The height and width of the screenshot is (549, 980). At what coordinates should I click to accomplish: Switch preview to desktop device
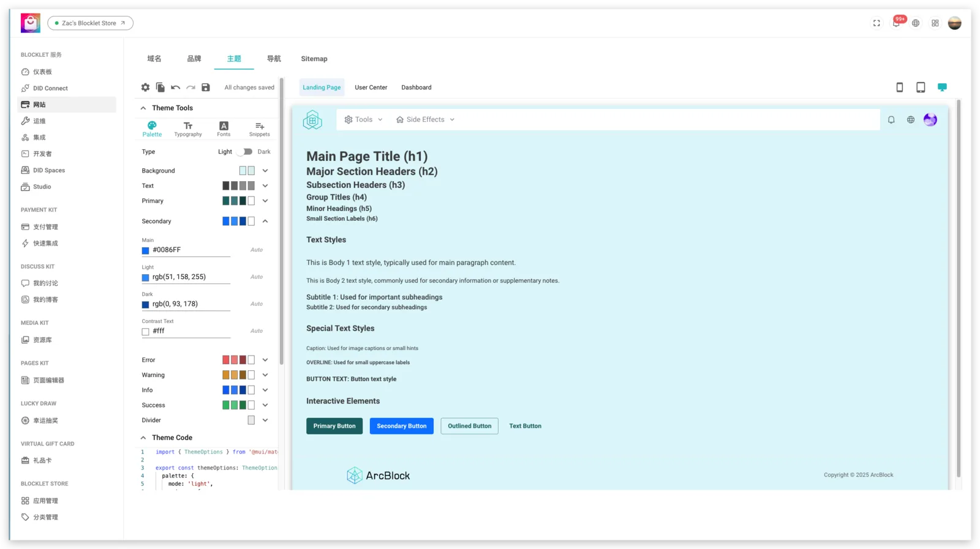coord(942,88)
